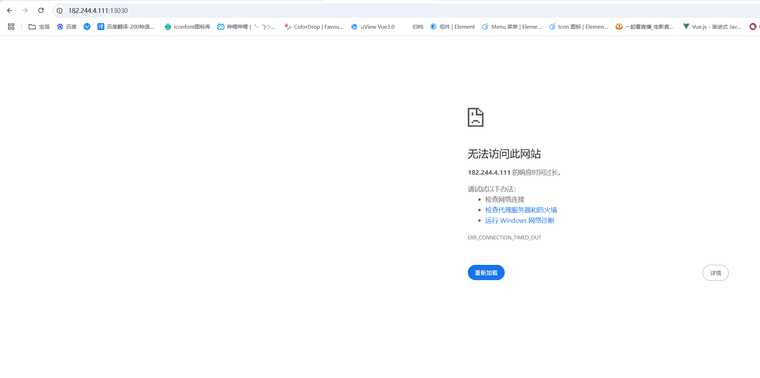Click the 详情 details button
The height and width of the screenshot is (378, 760).
click(715, 273)
